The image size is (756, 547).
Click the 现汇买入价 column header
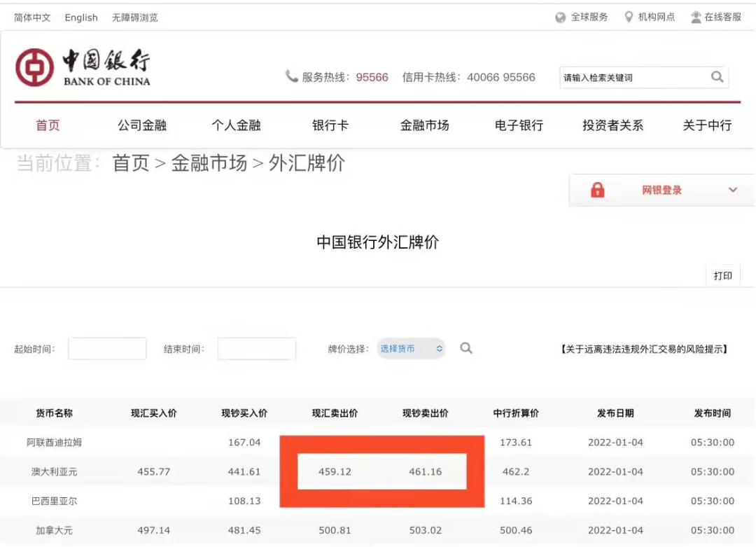(x=154, y=413)
